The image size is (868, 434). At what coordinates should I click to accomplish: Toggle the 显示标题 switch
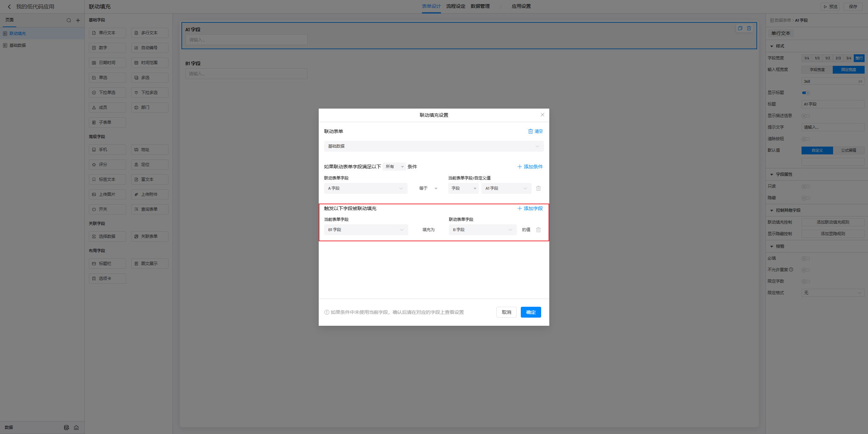click(806, 93)
